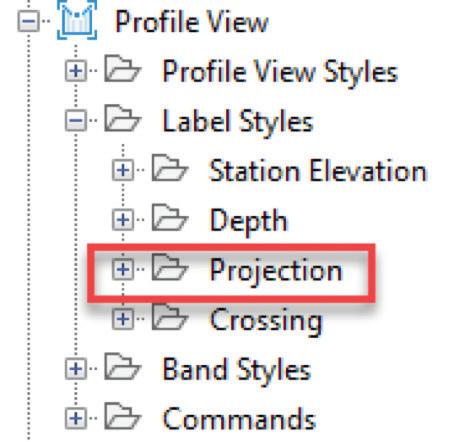470x442 pixels.
Task: Expand the Commands node
Action: click(x=76, y=418)
